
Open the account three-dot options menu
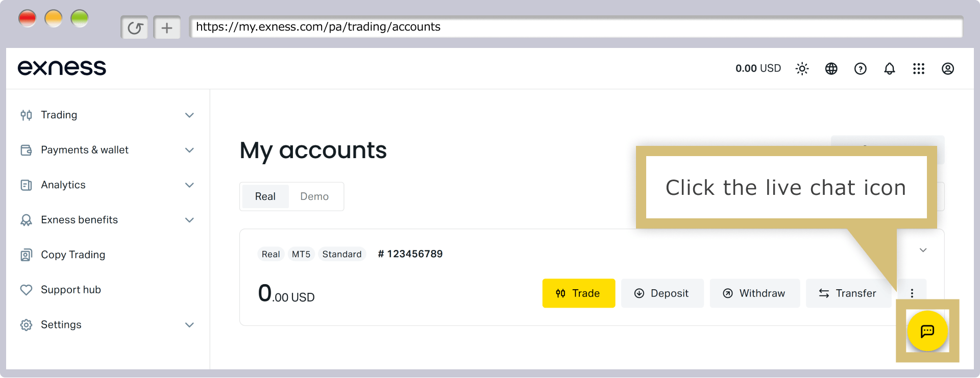[912, 293]
